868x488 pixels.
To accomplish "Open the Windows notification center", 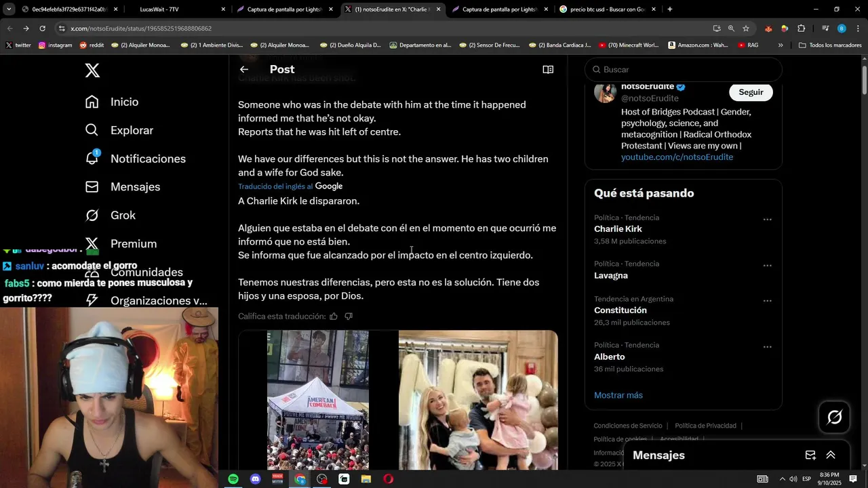I will click(853, 479).
